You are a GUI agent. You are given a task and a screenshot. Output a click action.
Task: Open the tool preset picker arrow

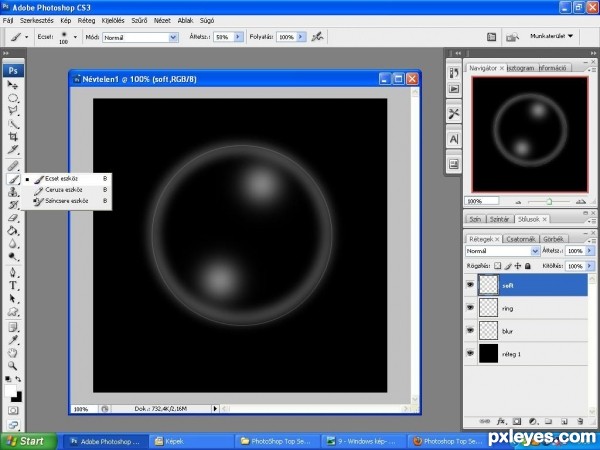click(x=26, y=37)
